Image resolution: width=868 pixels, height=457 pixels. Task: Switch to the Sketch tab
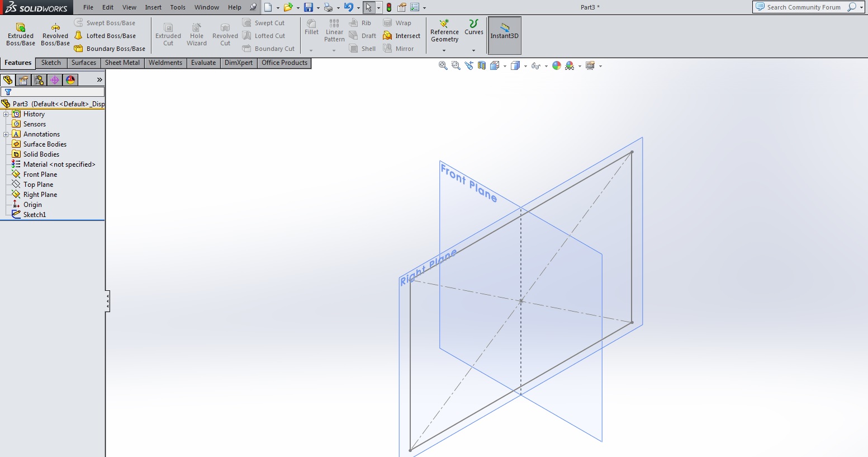(51, 63)
